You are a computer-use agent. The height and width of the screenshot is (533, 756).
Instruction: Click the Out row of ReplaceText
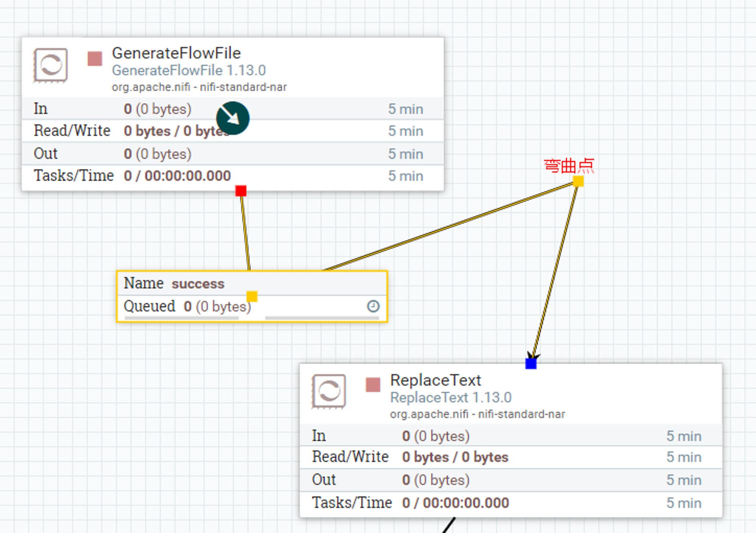tap(511, 480)
